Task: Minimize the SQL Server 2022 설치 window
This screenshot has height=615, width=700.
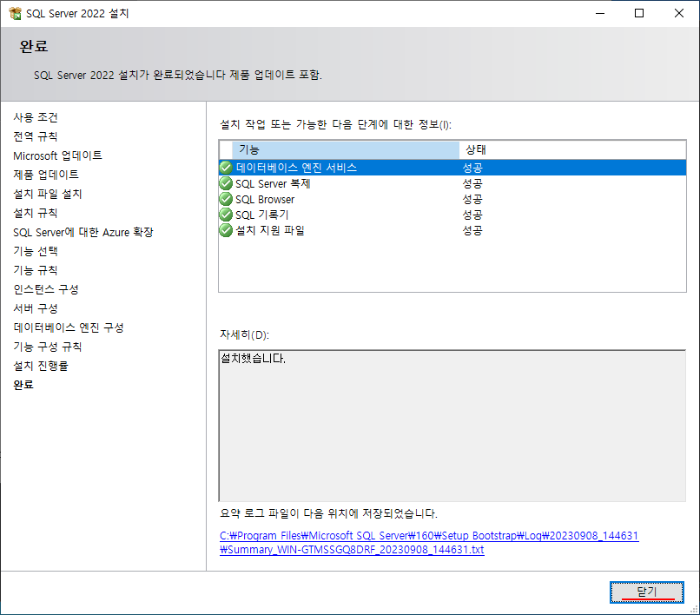Action: (x=600, y=13)
